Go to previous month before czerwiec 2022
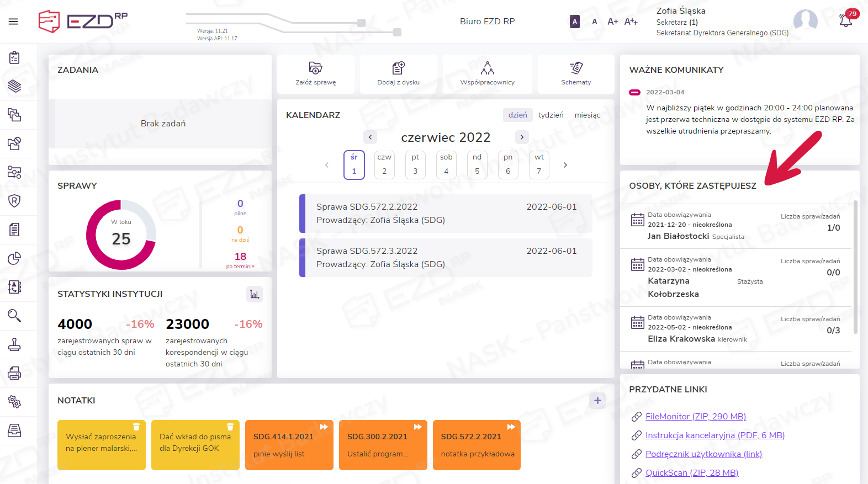Viewport: 868px width, 484px height. point(370,137)
